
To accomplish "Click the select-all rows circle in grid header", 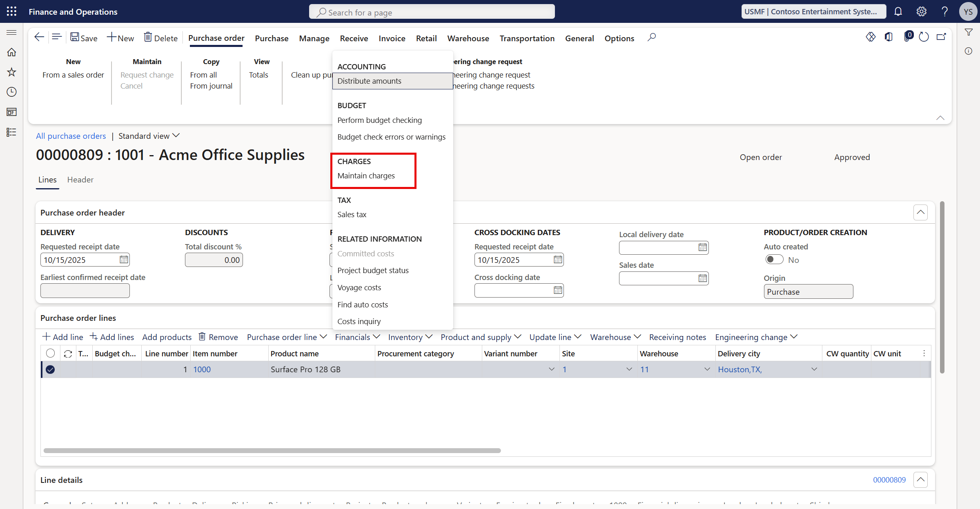I will point(50,353).
